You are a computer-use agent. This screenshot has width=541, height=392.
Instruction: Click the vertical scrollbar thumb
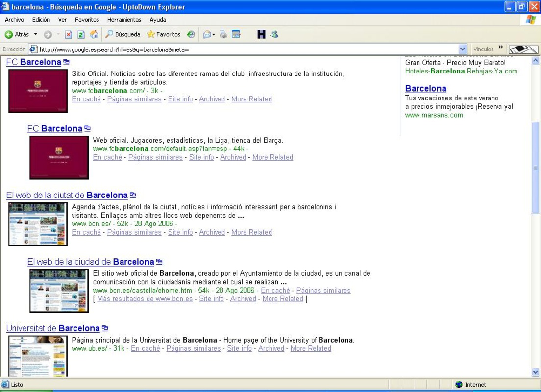[x=536, y=168]
